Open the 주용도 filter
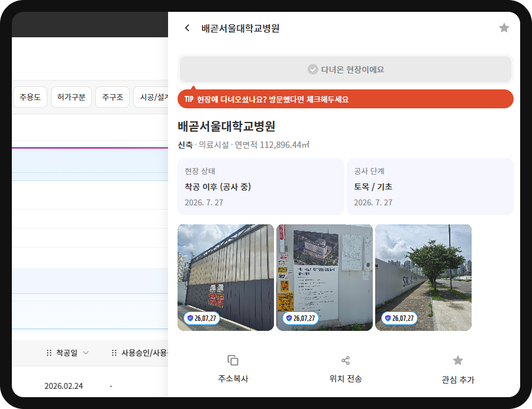The height and width of the screenshot is (409, 532). click(x=30, y=97)
